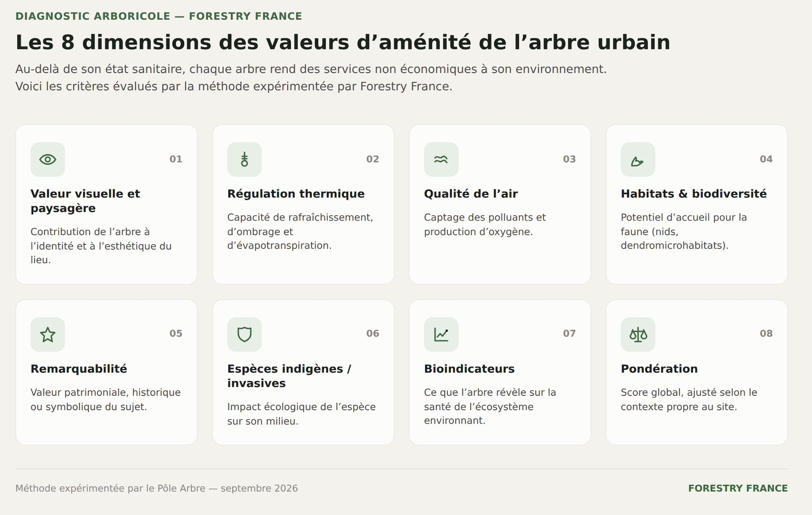Click the shield icon for Espèces indigènes
This screenshot has width=812, height=515.
point(245,334)
